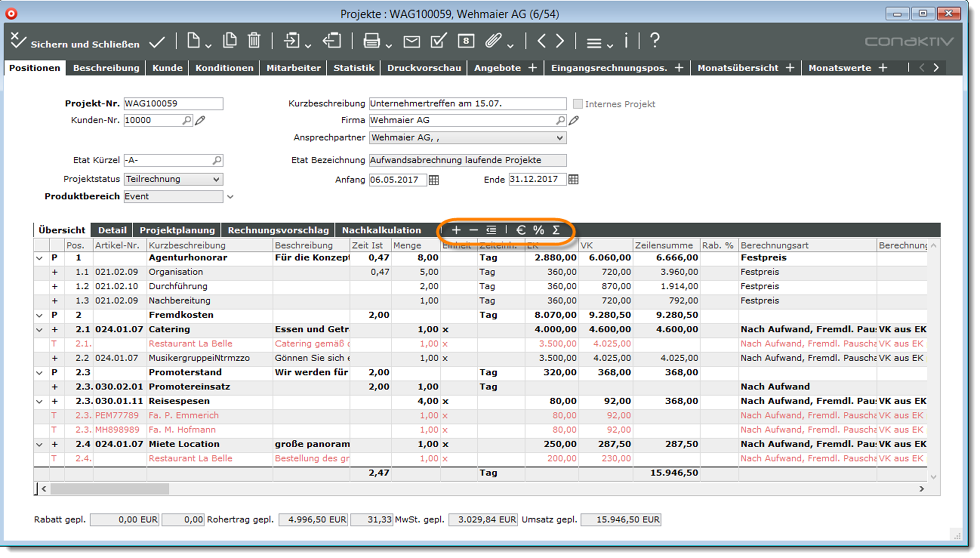Click the horizontal scrollbar thumb of the table
The image size is (980, 558).
[109, 488]
